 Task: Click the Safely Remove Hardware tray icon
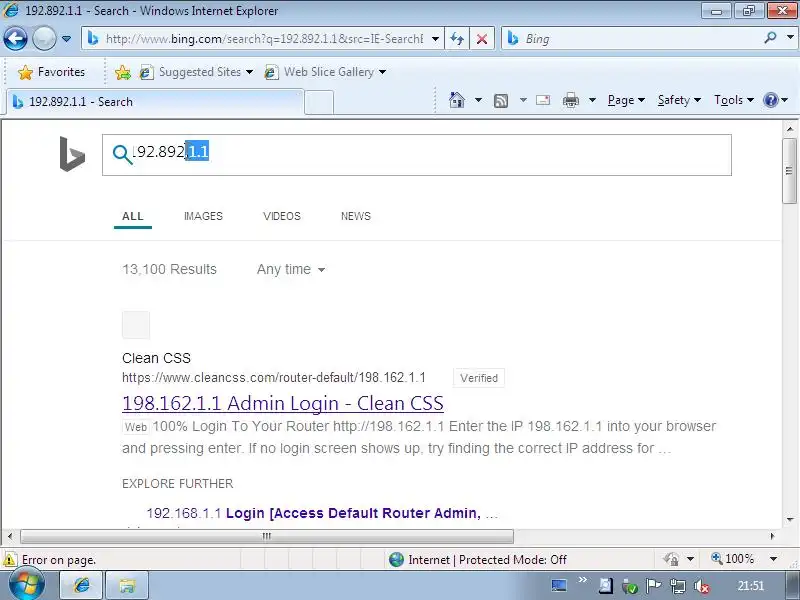click(x=630, y=587)
